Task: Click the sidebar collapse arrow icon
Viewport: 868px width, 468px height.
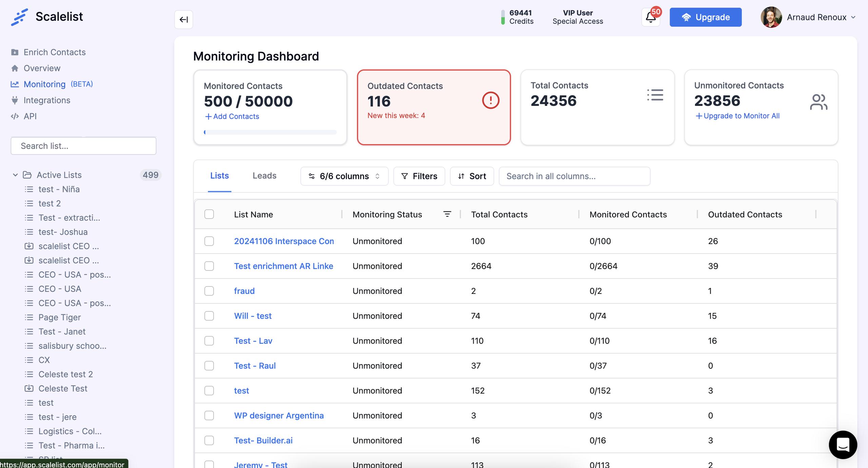Action: click(183, 19)
